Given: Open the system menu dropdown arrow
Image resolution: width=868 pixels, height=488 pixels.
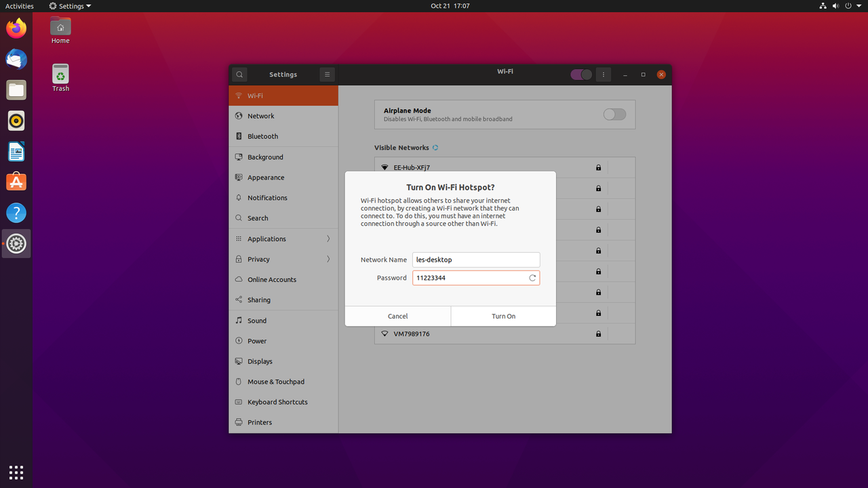Looking at the screenshot, I should click(x=861, y=6).
